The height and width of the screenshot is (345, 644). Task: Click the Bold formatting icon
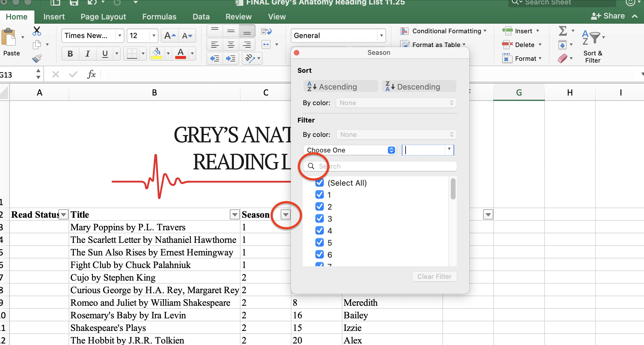[x=70, y=54]
